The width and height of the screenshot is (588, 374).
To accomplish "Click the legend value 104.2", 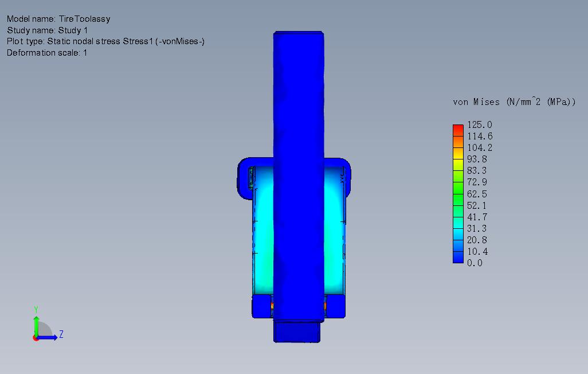I will (x=480, y=147).
